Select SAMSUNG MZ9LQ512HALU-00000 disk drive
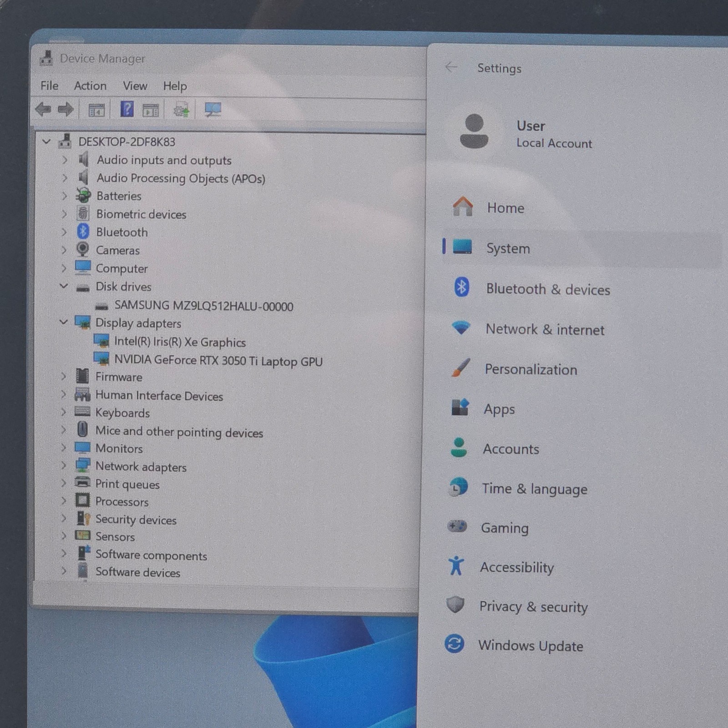Image resolution: width=728 pixels, height=728 pixels. click(203, 306)
